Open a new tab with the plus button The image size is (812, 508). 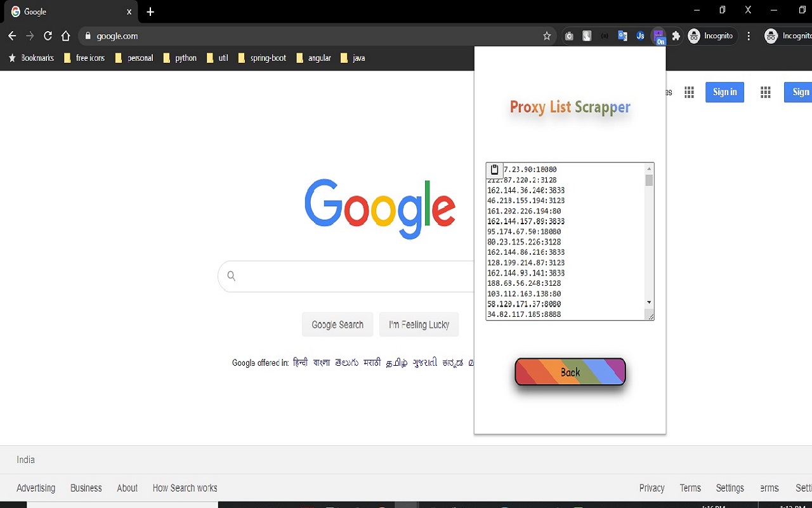tap(150, 11)
